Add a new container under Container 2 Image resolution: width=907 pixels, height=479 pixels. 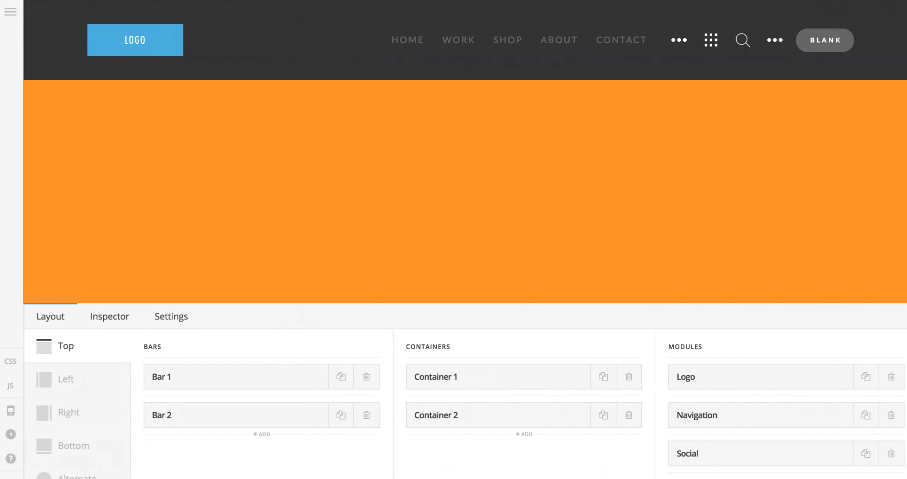(x=523, y=434)
